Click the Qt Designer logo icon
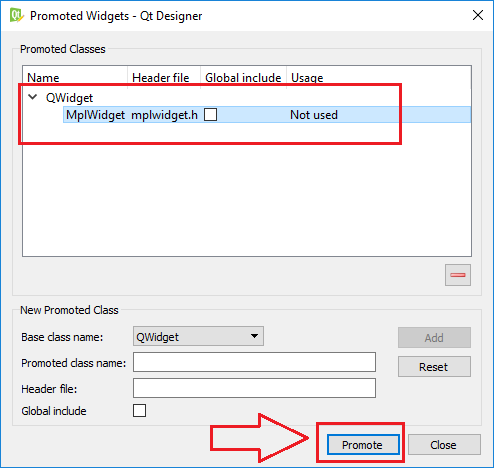The height and width of the screenshot is (468, 494). pyautogui.click(x=16, y=15)
